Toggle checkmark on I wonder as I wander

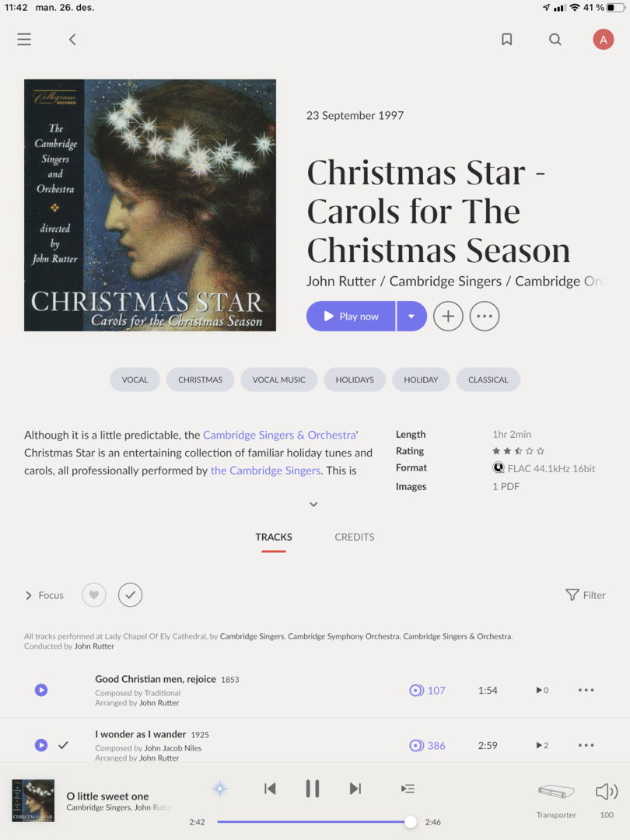(63, 745)
